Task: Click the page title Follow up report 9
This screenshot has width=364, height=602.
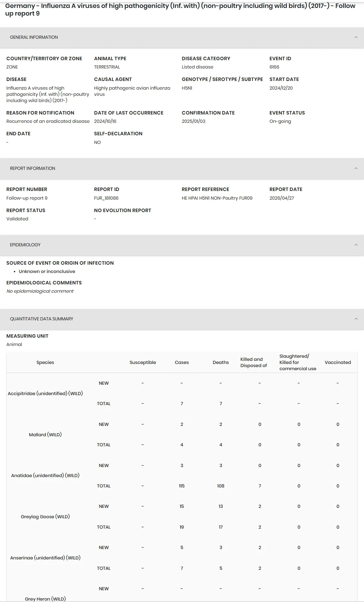Action: tap(180, 10)
